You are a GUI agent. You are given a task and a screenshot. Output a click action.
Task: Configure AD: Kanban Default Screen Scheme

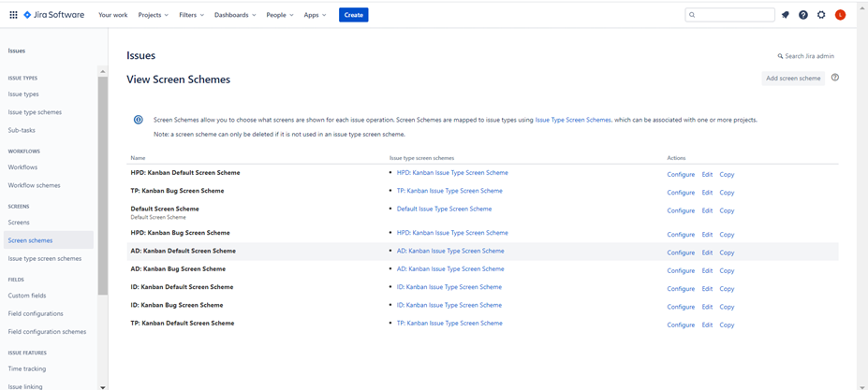(681, 253)
